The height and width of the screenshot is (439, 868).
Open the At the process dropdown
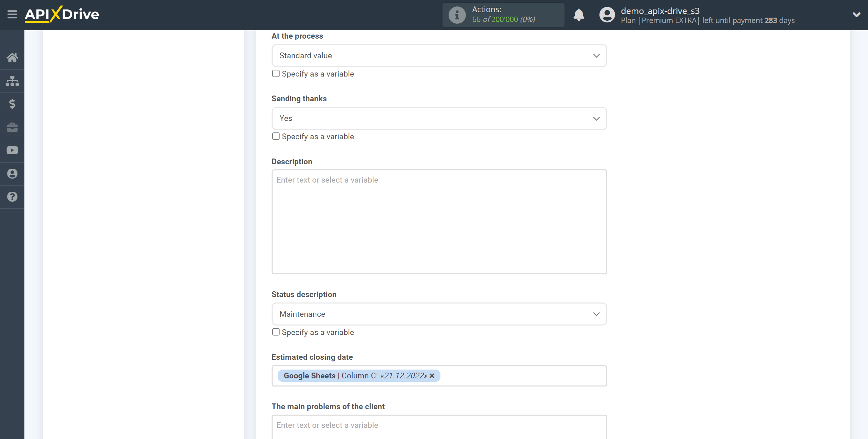click(x=439, y=56)
